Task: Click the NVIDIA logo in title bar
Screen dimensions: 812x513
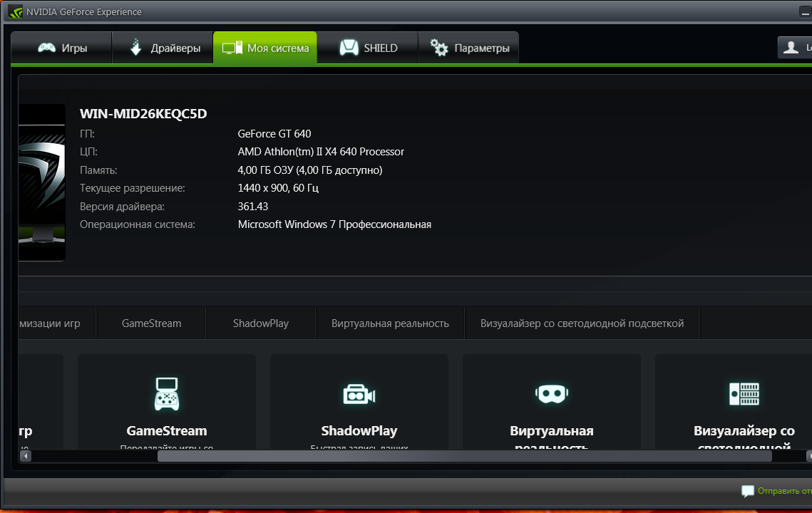Action: coord(15,11)
